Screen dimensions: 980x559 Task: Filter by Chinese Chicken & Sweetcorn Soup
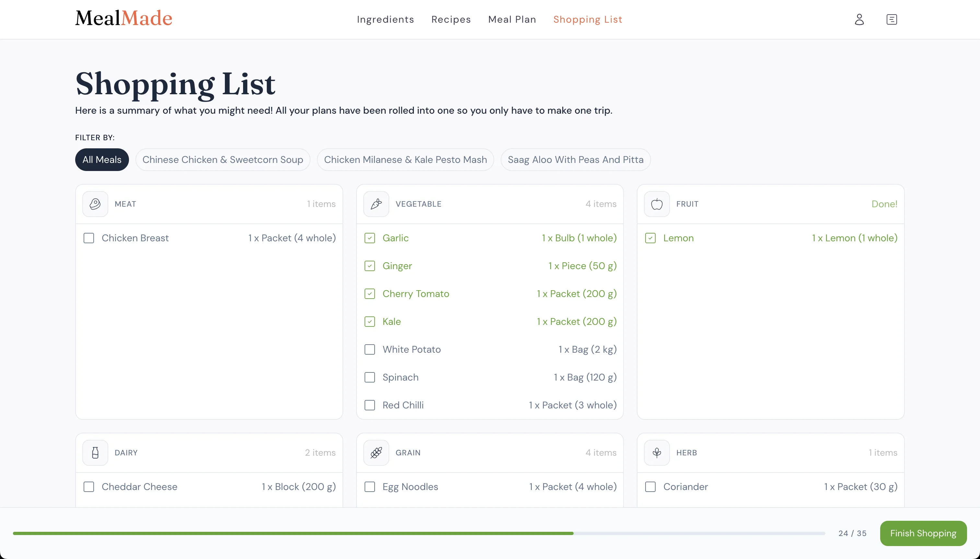(x=223, y=160)
